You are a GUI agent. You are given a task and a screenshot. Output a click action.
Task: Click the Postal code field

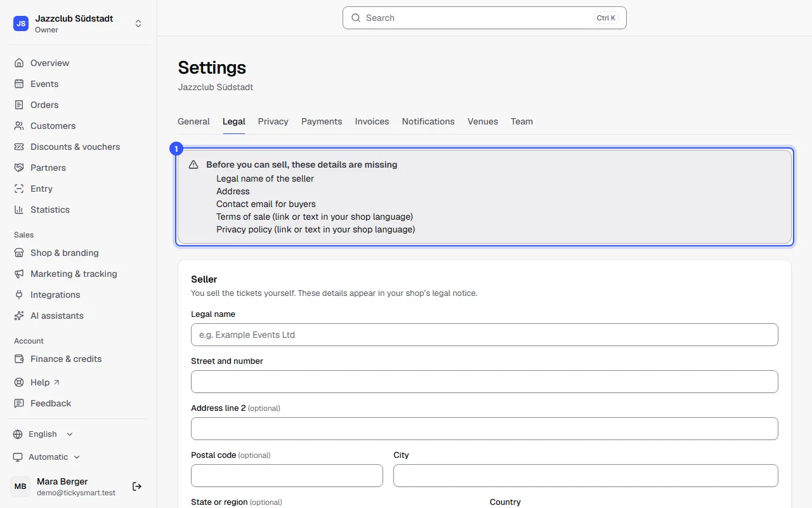tap(287, 476)
